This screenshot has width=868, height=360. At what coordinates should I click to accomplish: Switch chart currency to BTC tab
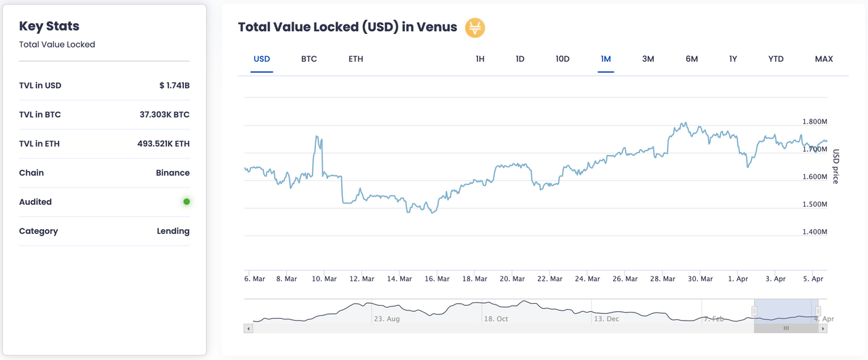309,59
